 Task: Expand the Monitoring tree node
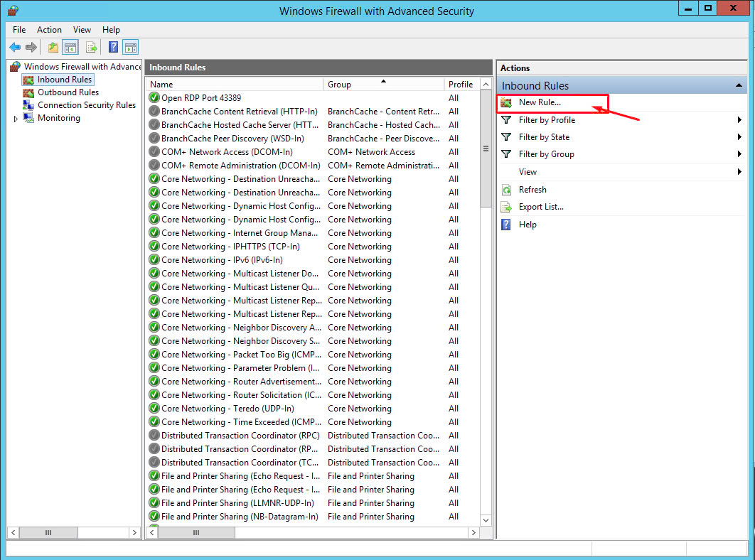pyautogui.click(x=16, y=119)
